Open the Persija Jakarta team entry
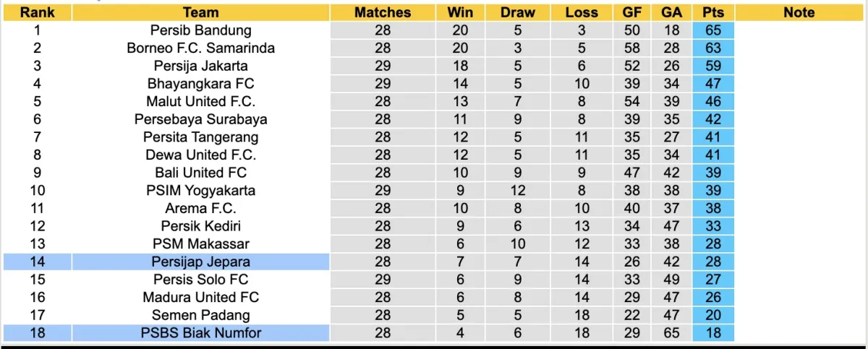 [x=200, y=66]
